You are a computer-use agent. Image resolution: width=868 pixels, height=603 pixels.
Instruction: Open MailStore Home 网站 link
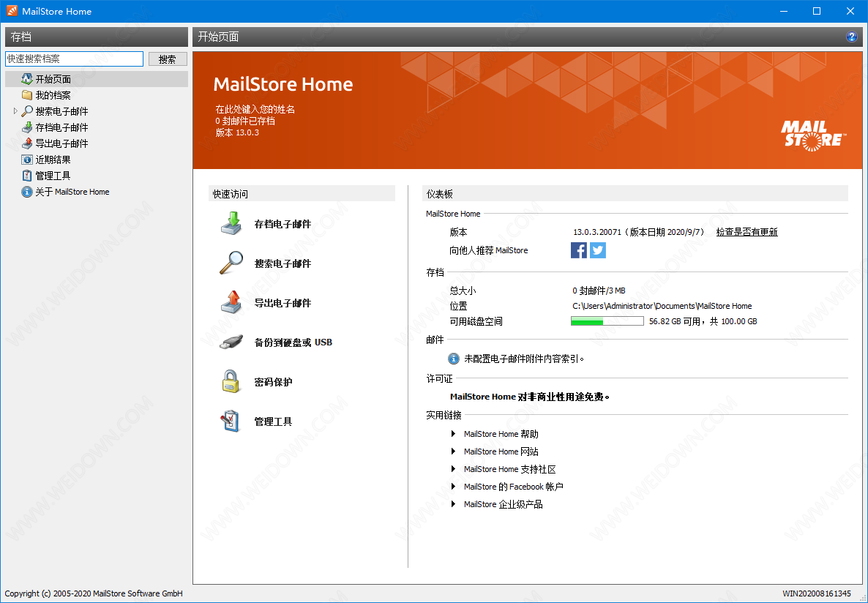(x=501, y=452)
